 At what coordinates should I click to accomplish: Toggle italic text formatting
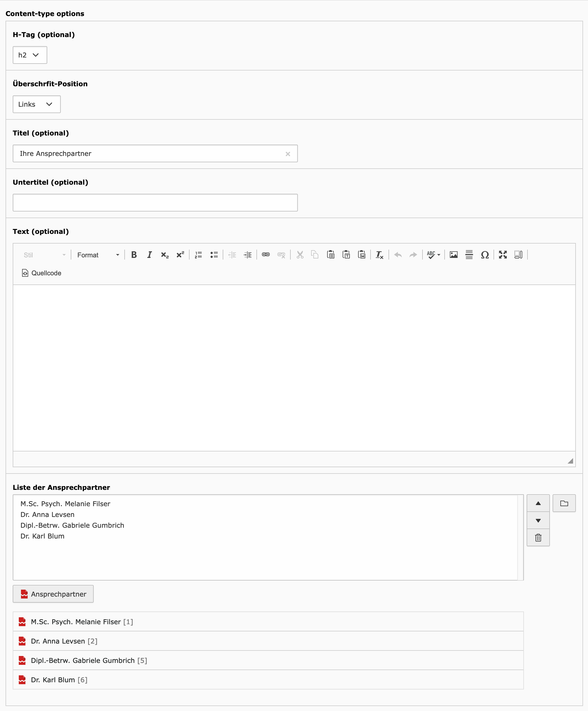pyautogui.click(x=149, y=255)
